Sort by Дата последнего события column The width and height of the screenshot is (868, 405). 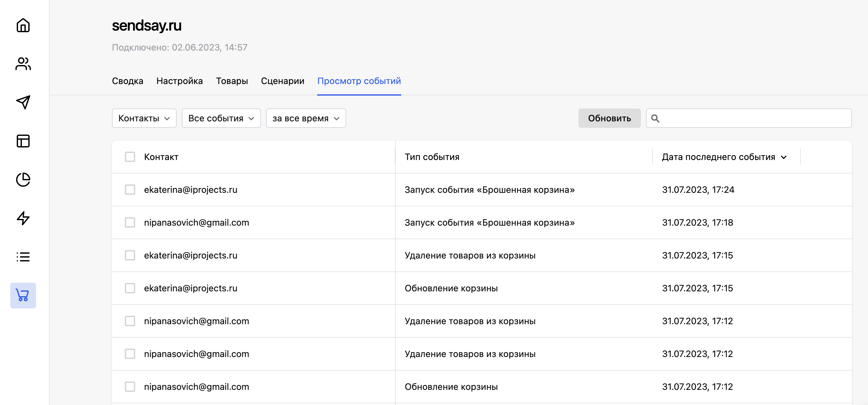click(724, 157)
